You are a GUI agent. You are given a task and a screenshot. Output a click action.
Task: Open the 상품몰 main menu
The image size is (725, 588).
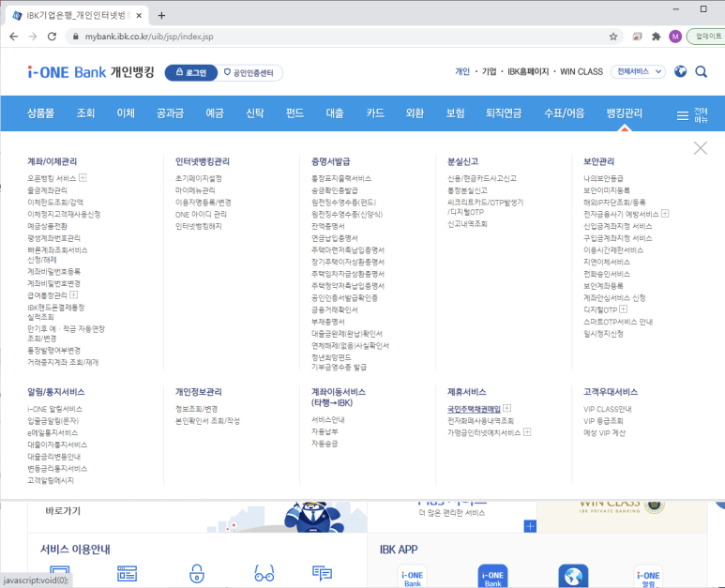[40, 113]
